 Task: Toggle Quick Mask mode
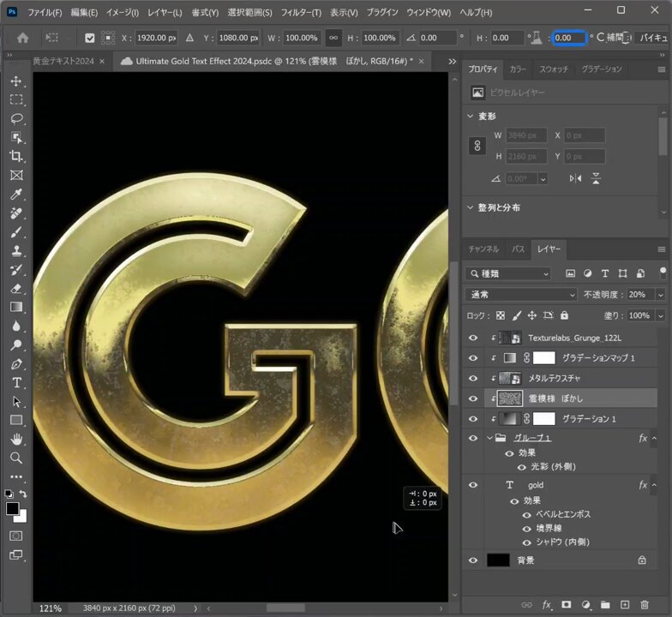(x=16, y=536)
